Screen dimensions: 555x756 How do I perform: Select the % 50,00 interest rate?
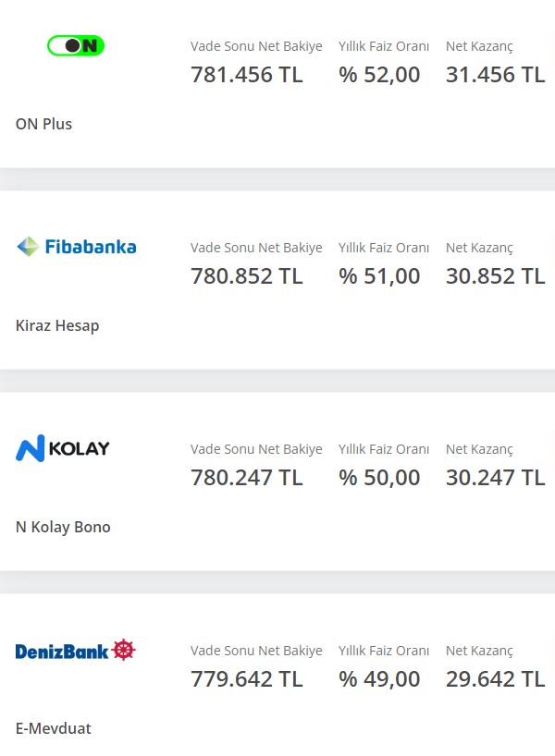point(379,478)
